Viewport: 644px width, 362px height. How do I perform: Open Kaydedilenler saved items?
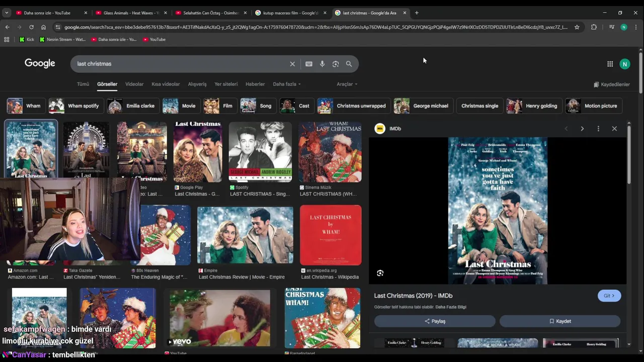tap(612, 84)
